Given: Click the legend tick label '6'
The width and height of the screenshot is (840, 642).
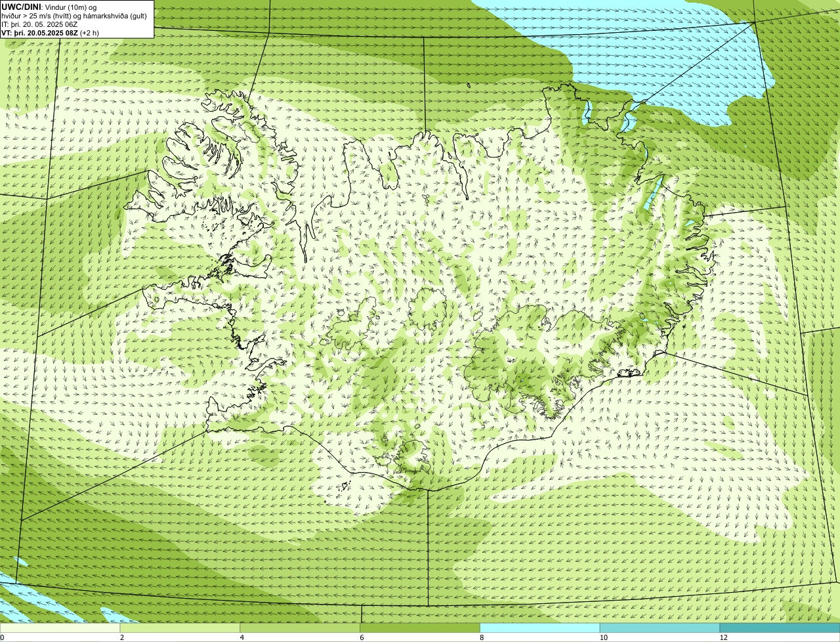Looking at the screenshot, I should [x=362, y=637].
